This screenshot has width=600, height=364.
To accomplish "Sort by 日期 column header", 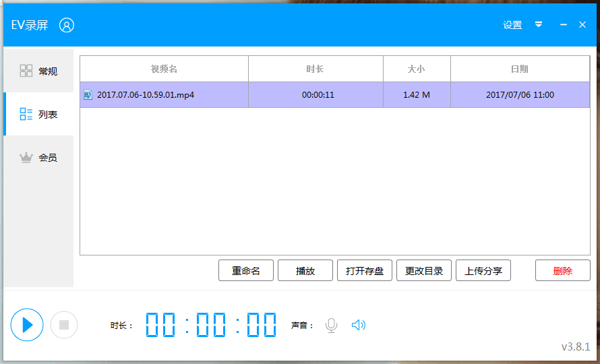I will [519, 69].
